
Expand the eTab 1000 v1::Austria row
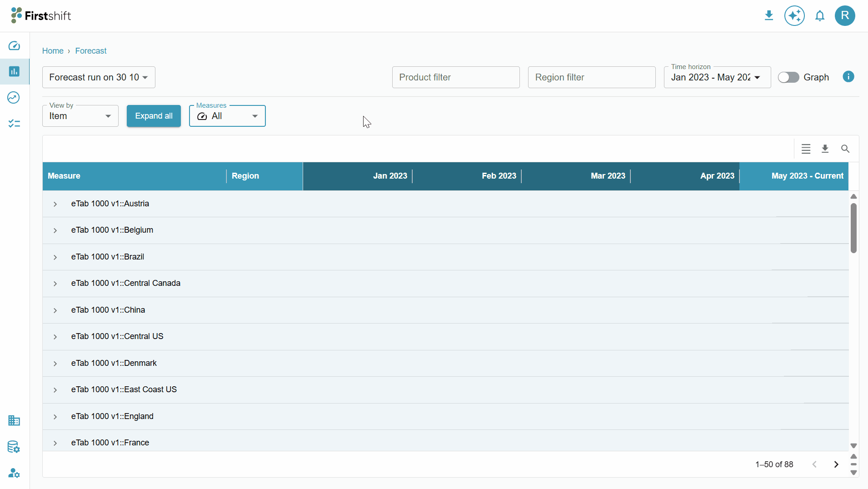point(55,204)
